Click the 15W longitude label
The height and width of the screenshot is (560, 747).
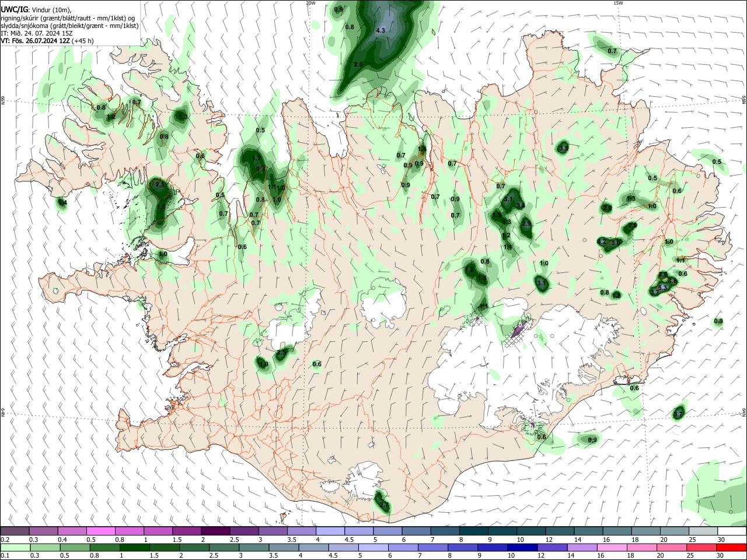[618, 3]
